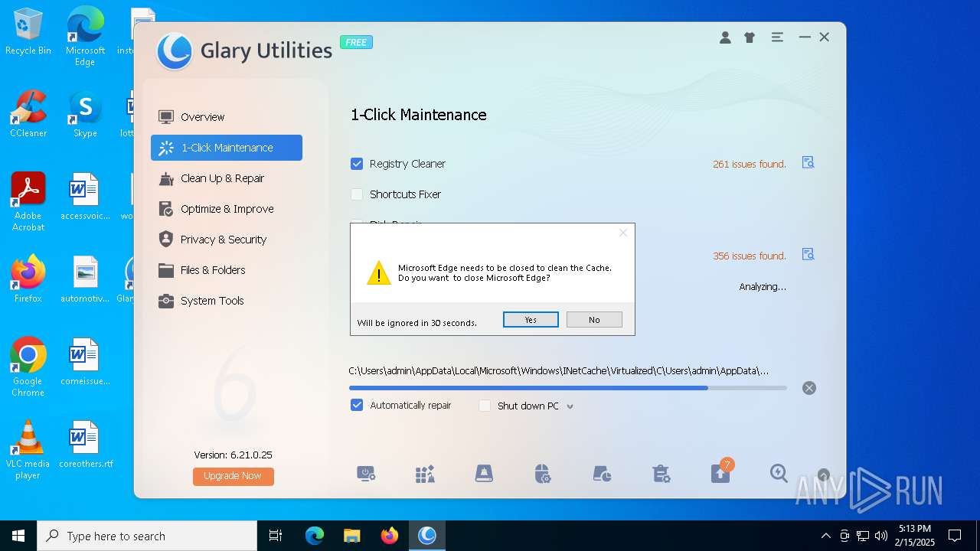Open the notification center
980x551 pixels.
[955, 536]
